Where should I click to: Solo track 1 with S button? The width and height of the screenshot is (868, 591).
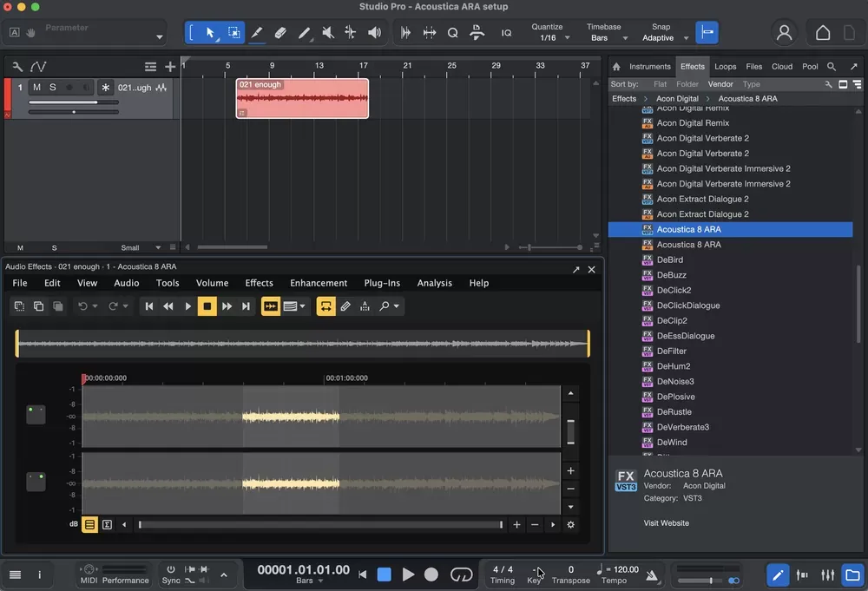[53, 88]
